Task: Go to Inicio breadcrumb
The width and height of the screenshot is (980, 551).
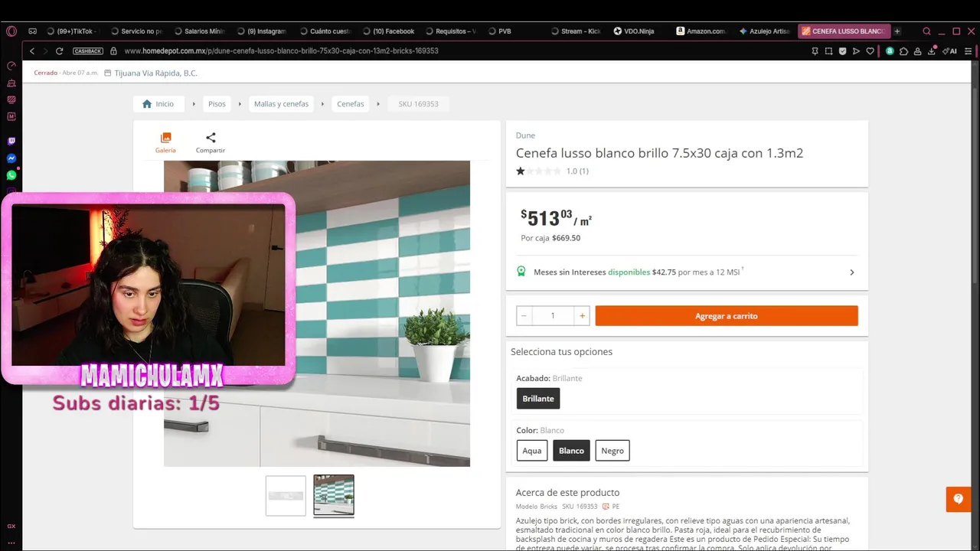Action: pyautogui.click(x=158, y=104)
